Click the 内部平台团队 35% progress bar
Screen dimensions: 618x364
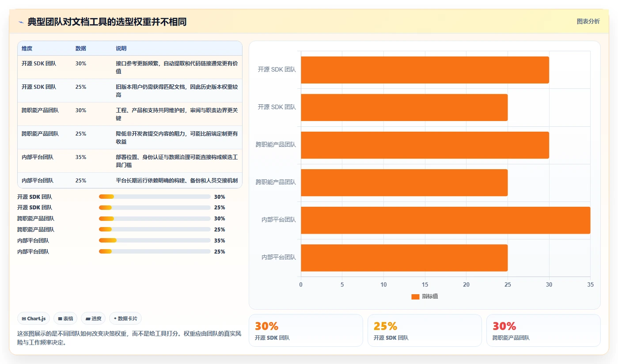coord(155,240)
